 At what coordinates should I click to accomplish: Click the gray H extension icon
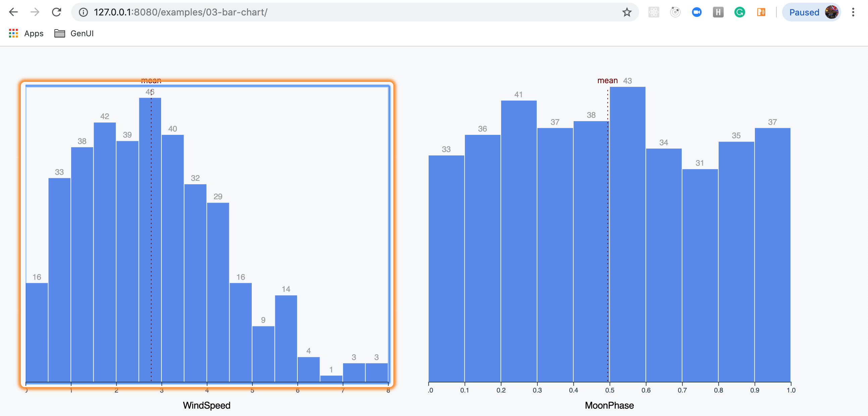718,12
